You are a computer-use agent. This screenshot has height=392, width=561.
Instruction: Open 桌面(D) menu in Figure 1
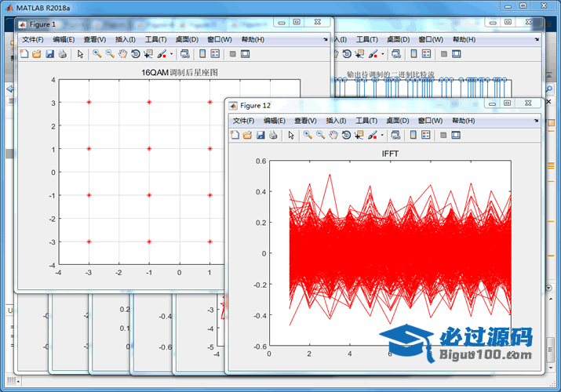pyautogui.click(x=187, y=40)
